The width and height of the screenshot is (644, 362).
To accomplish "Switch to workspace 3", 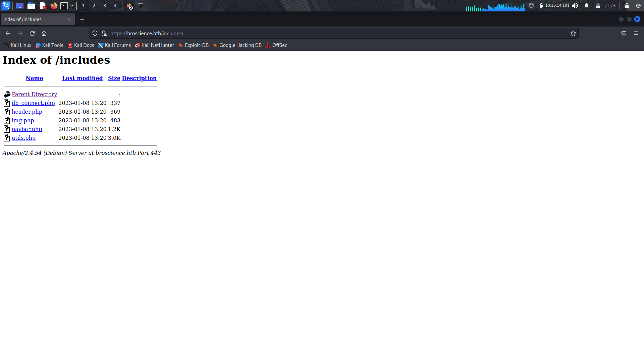I will 105,6.
